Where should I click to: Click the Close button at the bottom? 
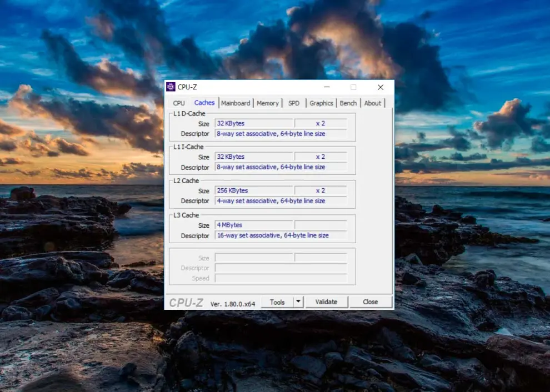370,302
